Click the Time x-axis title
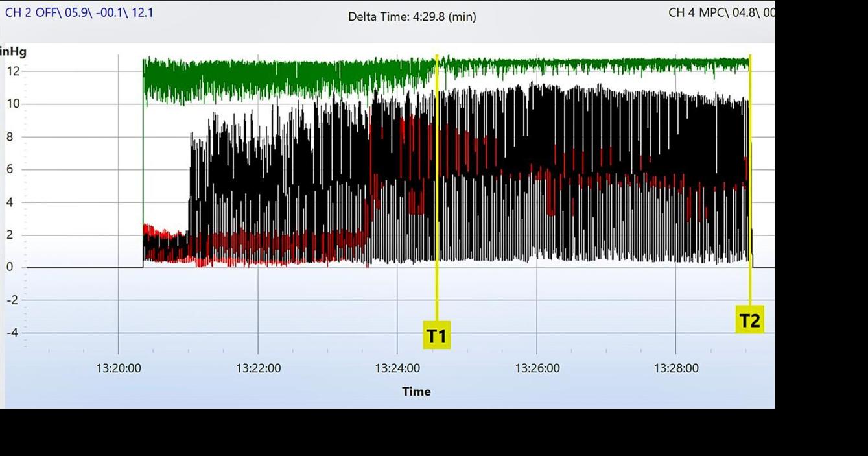The width and height of the screenshot is (868, 456). click(x=416, y=391)
